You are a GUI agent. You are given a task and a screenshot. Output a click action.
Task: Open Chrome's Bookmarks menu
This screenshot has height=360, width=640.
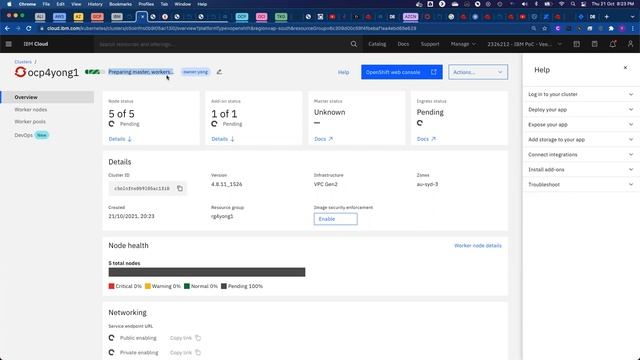pos(120,4)
